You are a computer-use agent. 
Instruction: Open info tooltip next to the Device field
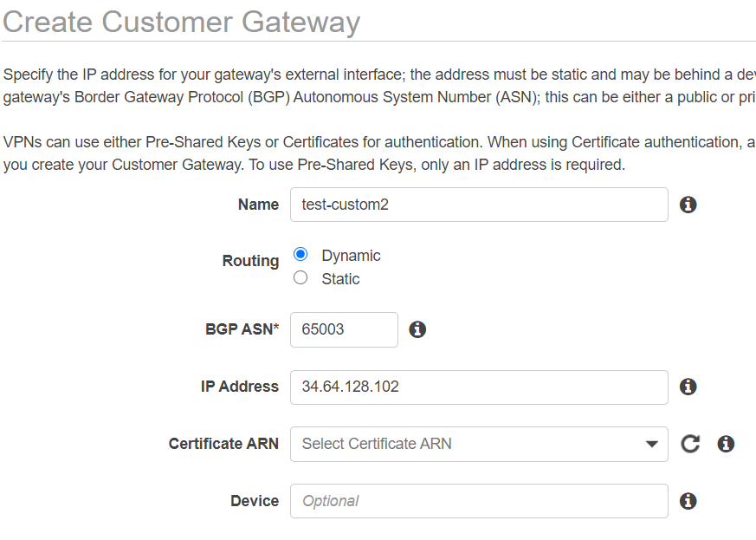pyautogui.click(x=688, y=501)
